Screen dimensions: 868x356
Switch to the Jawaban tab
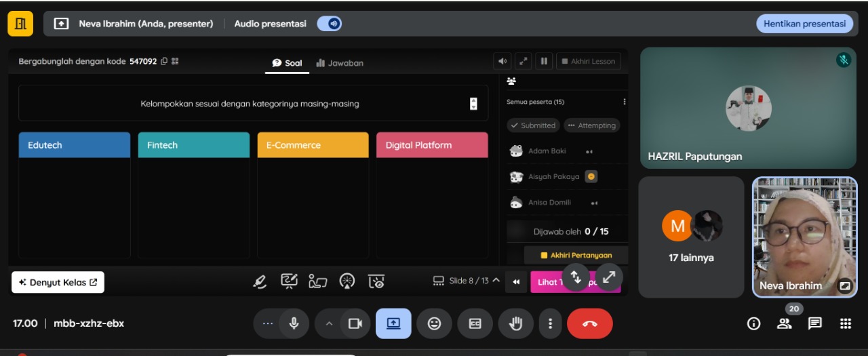coord(340,63)
